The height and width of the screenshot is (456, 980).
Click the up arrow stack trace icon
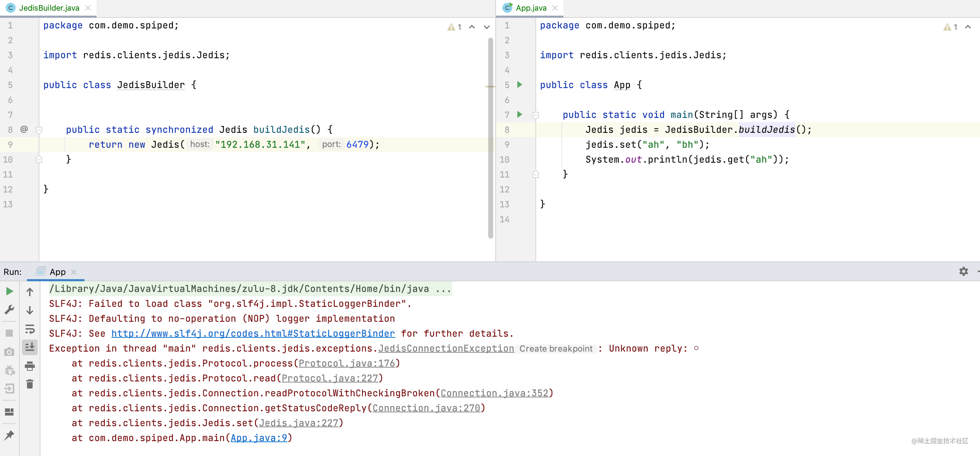(30, 292)
